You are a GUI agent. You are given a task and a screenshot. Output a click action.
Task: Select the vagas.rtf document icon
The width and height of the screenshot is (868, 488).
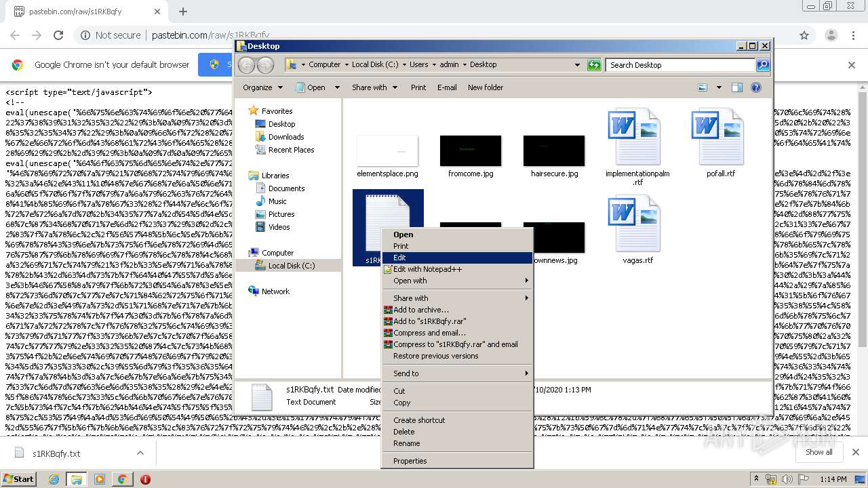[x=634, y=224]
